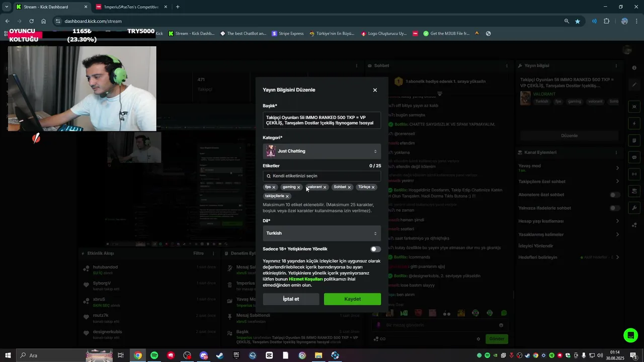This screenshot has height=362, width=644.
Task: Click the Kendi etiketinizi seçin search field
Action: [x=321, y=176]
